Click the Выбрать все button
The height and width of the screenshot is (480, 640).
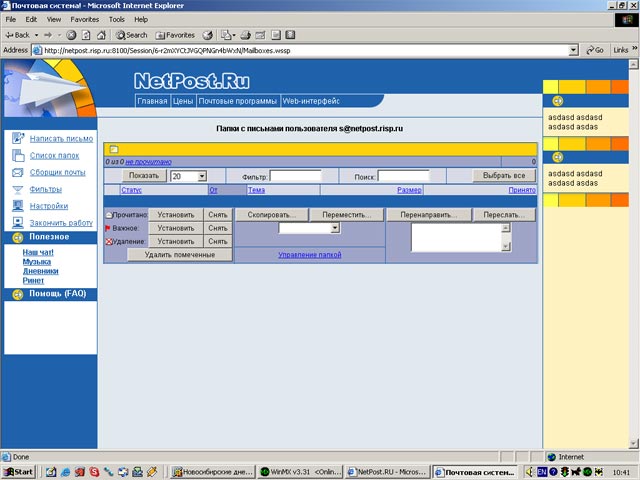click(x=504, y=176)
